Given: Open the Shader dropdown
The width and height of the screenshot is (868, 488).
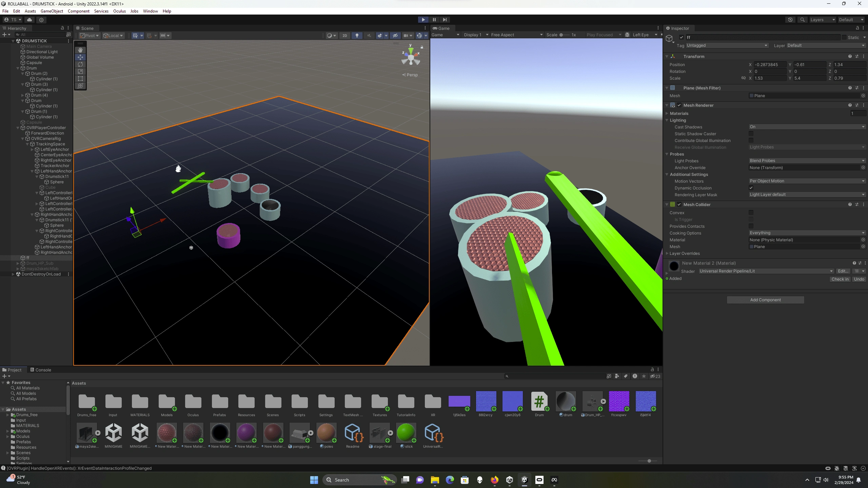Looking at the screenshot, I should click(766, 271).
